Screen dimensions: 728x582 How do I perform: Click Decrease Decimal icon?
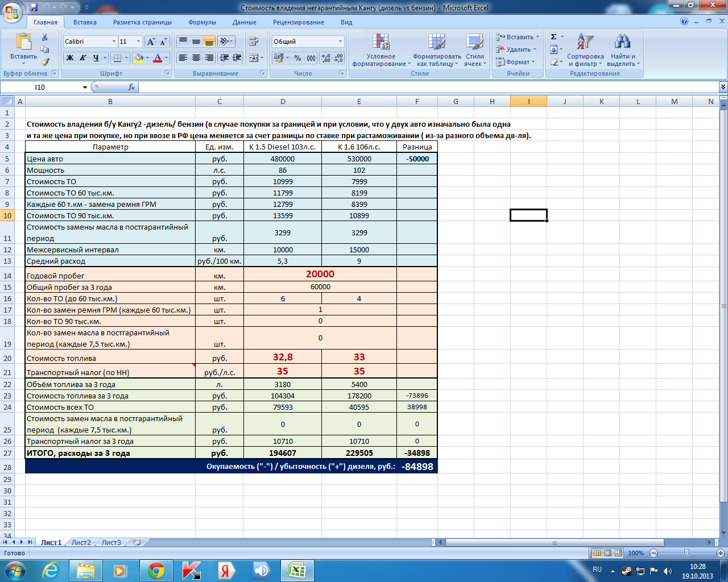point(338,58)
